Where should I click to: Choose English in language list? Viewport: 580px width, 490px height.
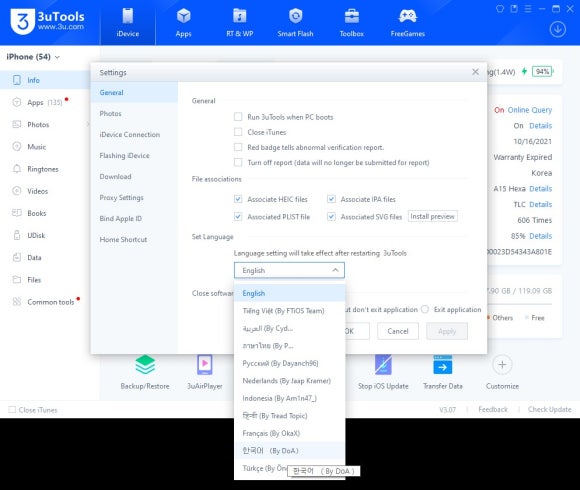[x=290, y=293]
